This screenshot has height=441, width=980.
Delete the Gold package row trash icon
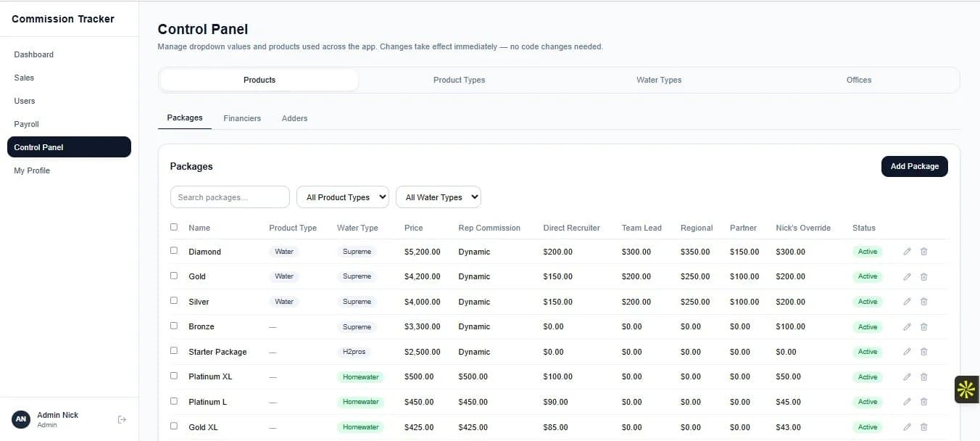tap(923, 276)
